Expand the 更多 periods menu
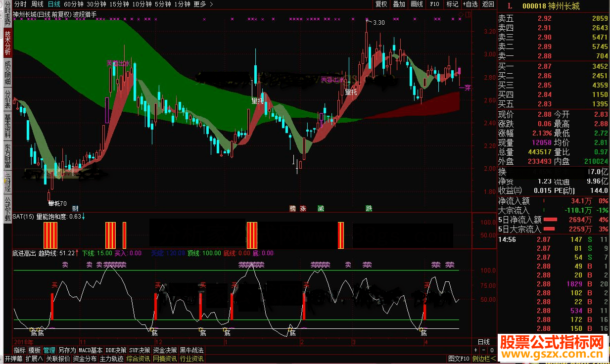Viewport: 610px width, 364px height. (x=203, y=4)
